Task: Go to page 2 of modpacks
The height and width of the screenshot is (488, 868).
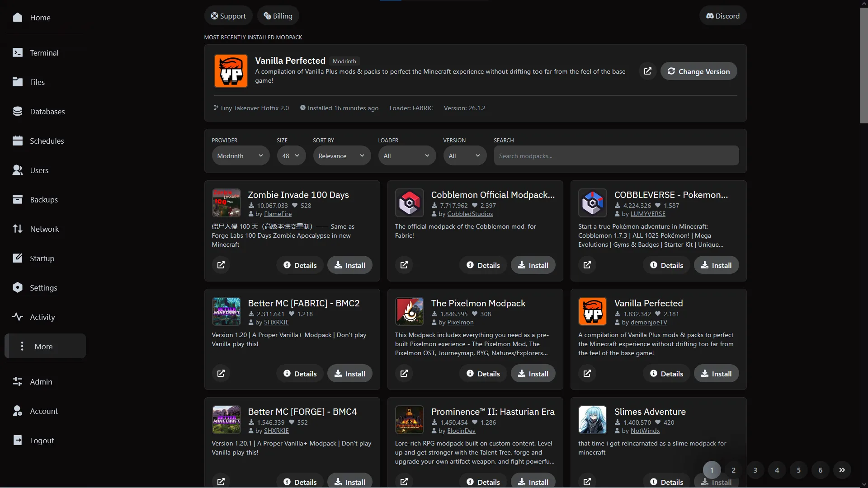Action: (733, 470)
